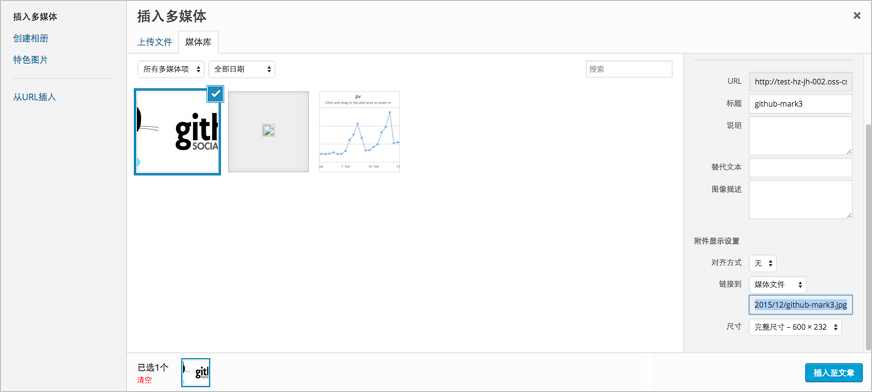Click the attachment details vertical scrollbar
The width and height of the screenshot is (872, 392).
pyautogui.click(x=869, y=237)
